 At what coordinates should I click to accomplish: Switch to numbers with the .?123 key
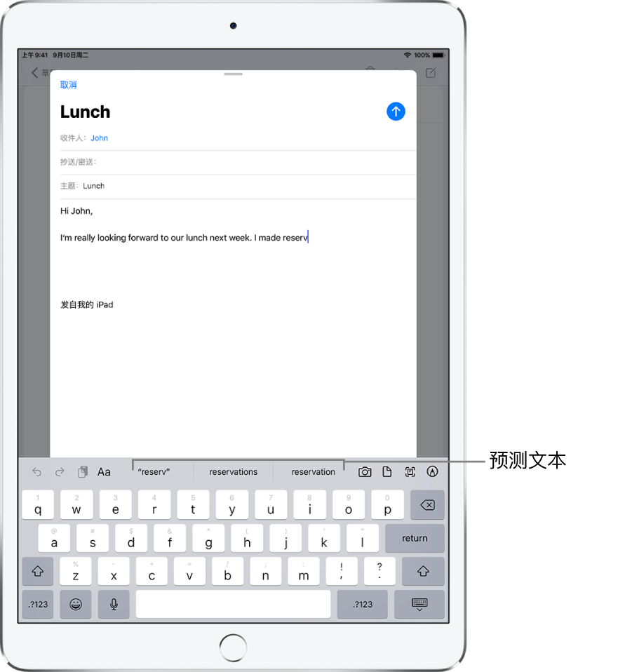coord(37,604)
